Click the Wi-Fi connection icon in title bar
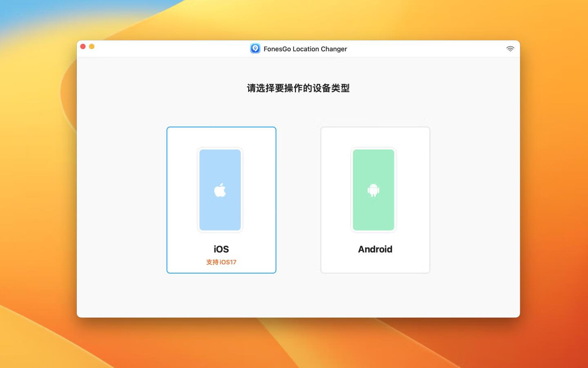The image size is (588, 368). click(x=510, y=49)
